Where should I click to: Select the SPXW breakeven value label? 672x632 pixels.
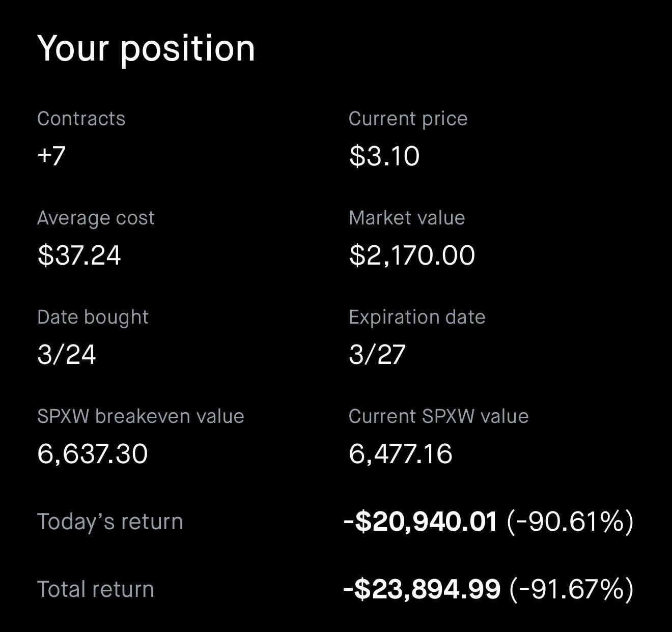point(141,416)
